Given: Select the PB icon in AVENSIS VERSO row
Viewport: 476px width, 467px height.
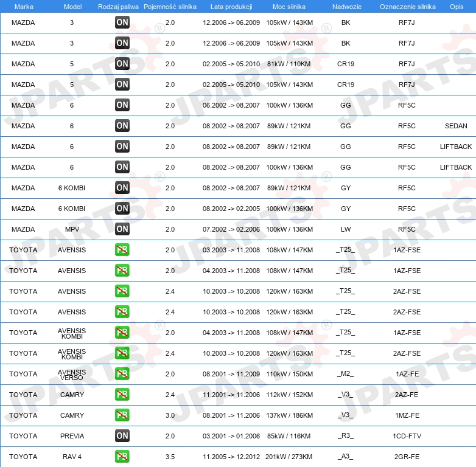Looking at the screenshot, I should click(x=122, y=373).
